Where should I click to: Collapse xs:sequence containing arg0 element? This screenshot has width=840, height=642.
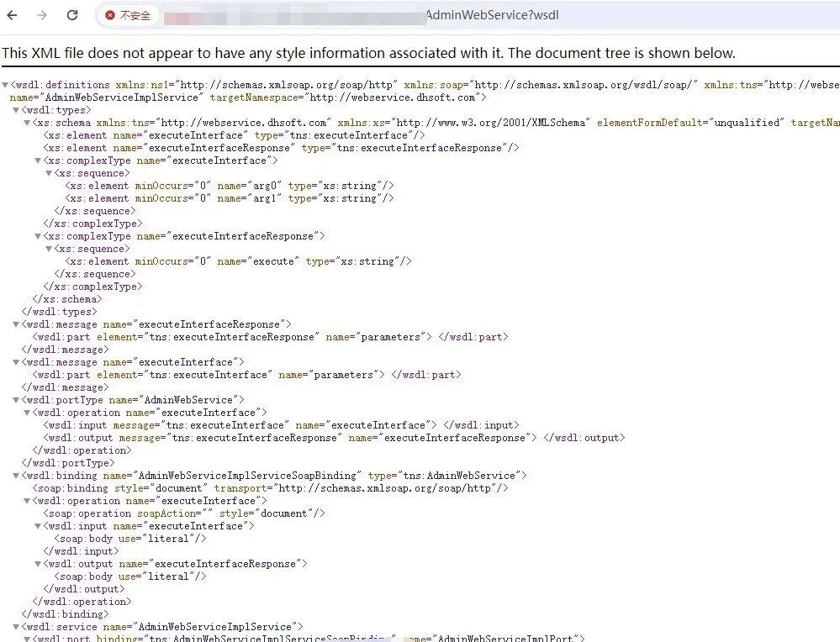49,173
